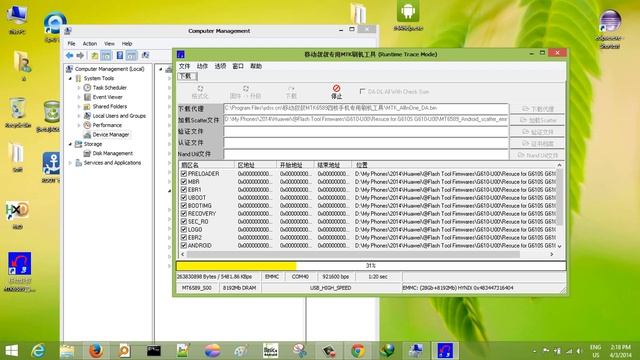Open the Options (选项) menu in flash tool
Image resolution: width=640 pixels, height=360 pixels.
tap(220, 66)
